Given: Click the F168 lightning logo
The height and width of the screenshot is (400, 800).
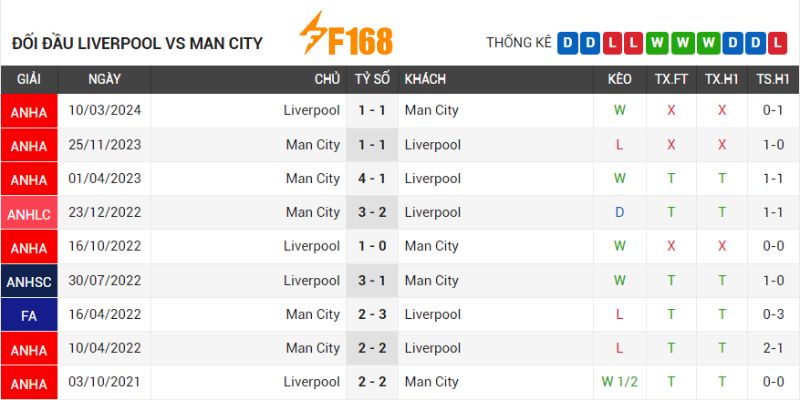Looking at the screenshot, I should coord(345,37).
